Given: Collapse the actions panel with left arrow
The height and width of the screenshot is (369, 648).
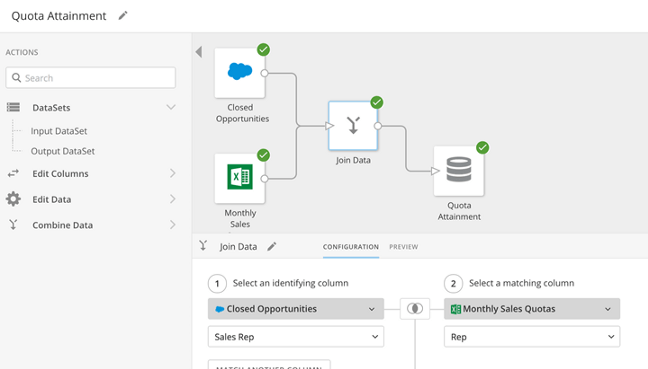Looking at the screenshot, I should [199, 52].
